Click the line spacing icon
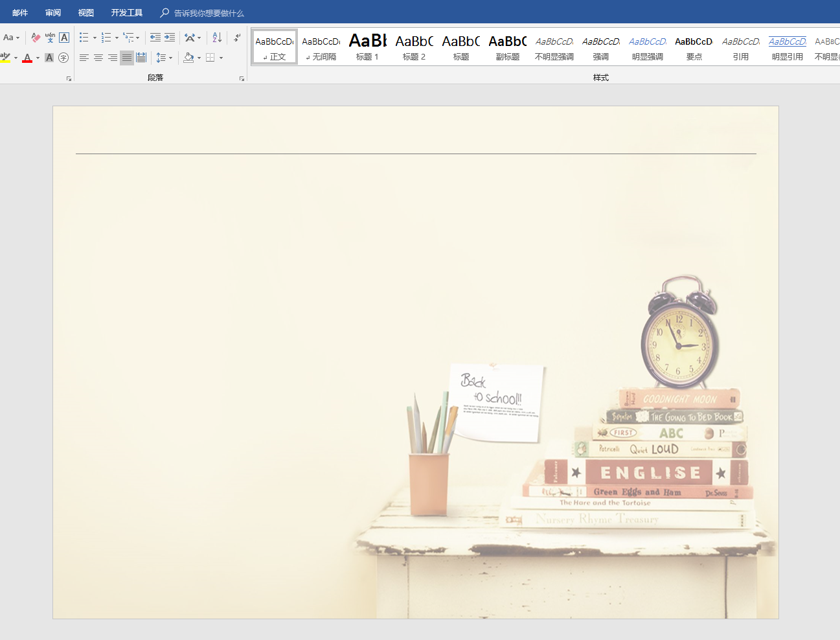The image size is (840, 640). pos(161,58)
